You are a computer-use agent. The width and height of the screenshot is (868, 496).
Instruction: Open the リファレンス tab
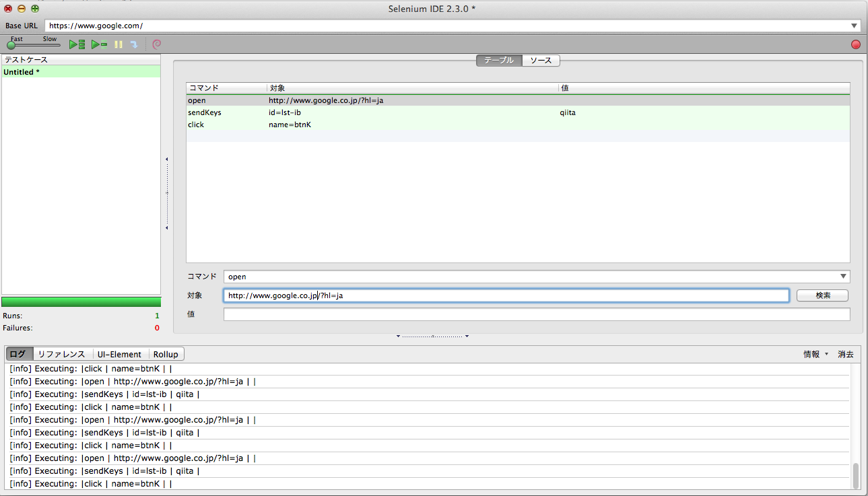pyautogui.click(x=61, y=354)
